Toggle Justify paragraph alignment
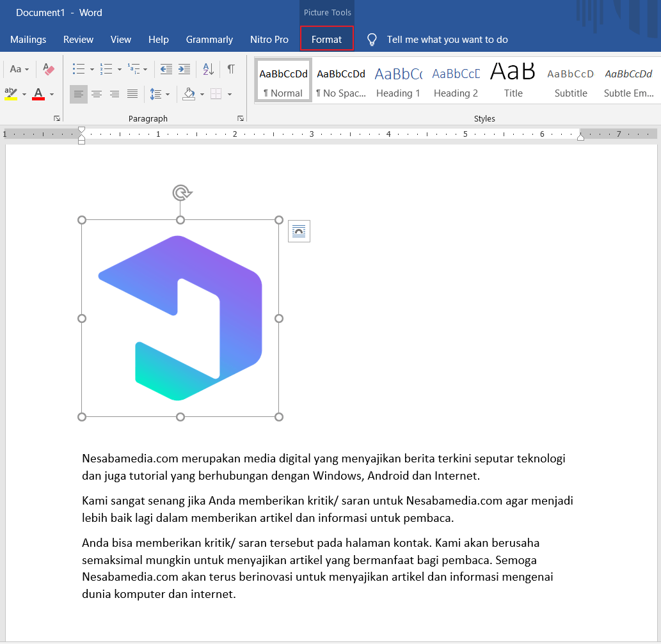Image resolution: width=661 pixels, height=644 pixels. coord(132,95)
